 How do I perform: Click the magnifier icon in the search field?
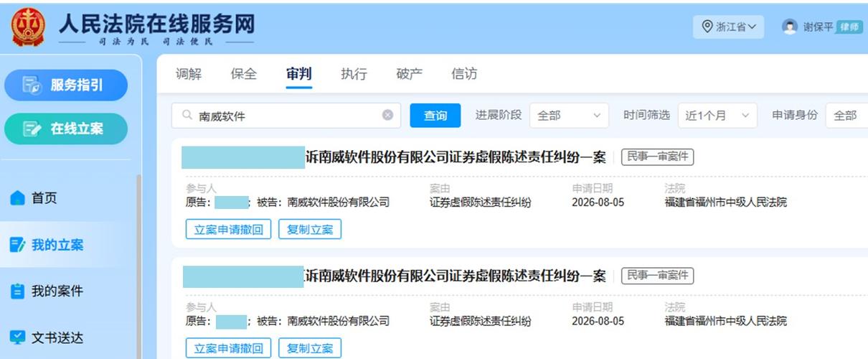click(187, 115)
